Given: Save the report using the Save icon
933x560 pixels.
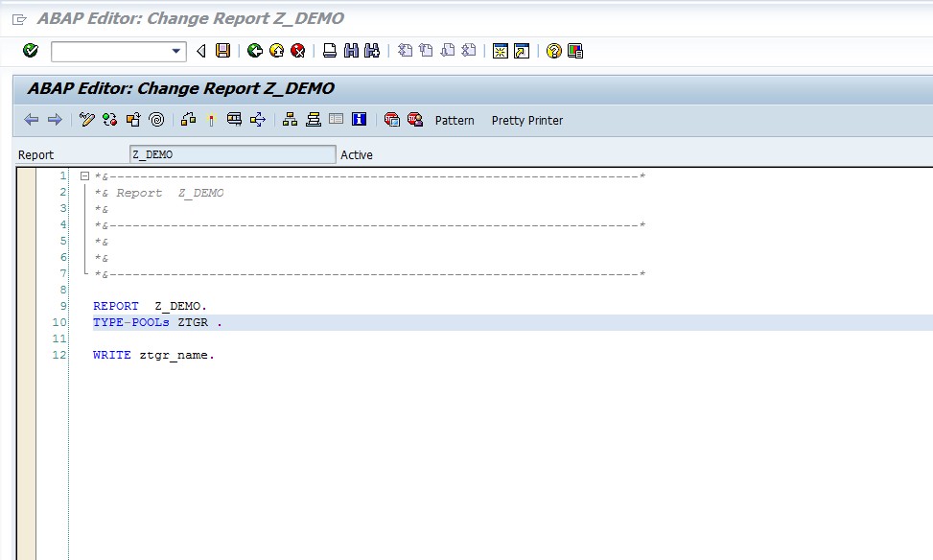Looking at the screenshot, I should [x=221, y=51].
